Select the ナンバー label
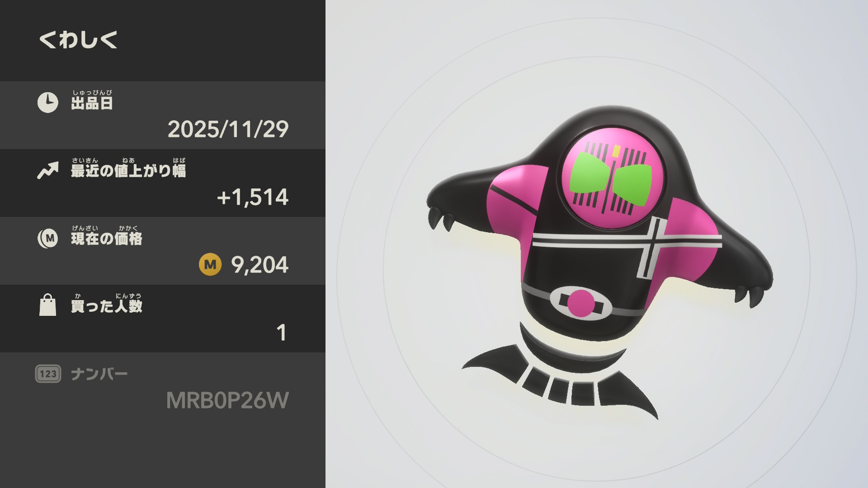The image size is (868, 488). click(x=99, y=374)
